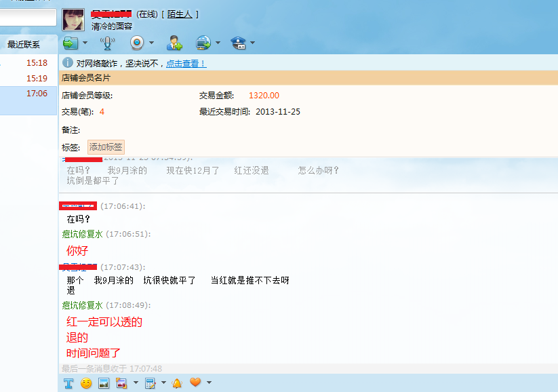Click the 添加标签 add tag button
Screen dimensions: 558x392
tap(106, 147)
